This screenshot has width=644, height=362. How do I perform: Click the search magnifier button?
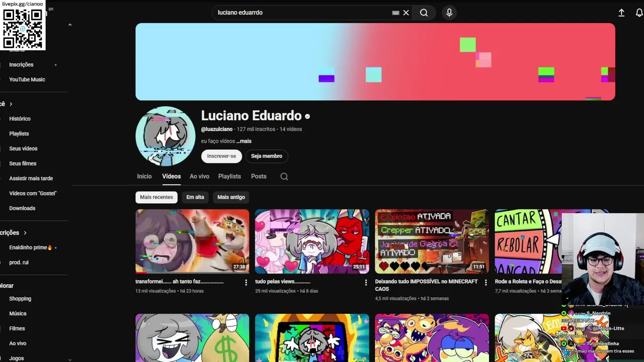pyautogui.click(x=424, y=13)
